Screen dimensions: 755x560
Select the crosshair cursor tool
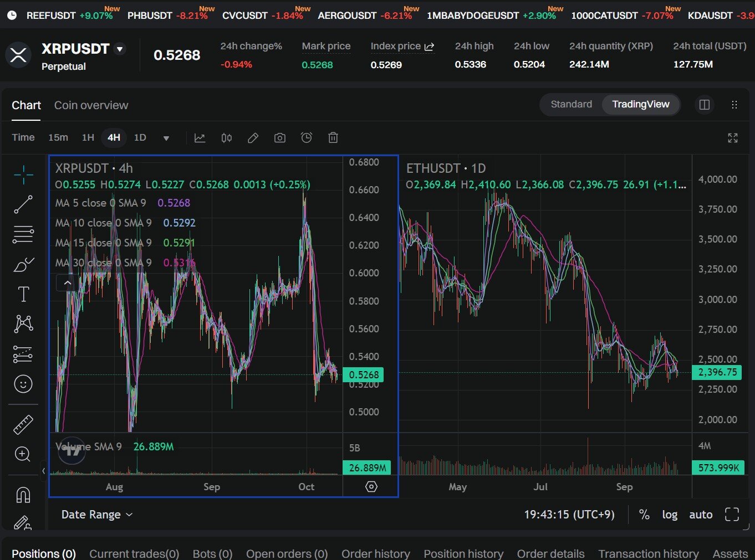(x=23, y=175)
